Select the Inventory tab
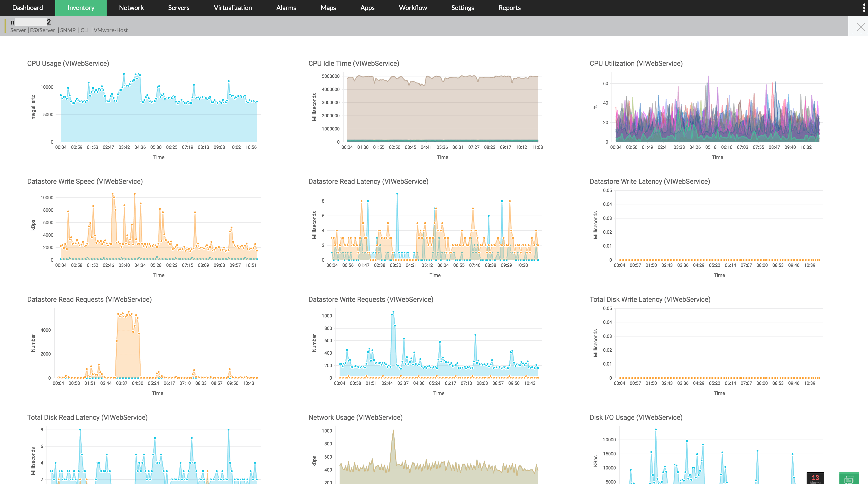 click(x=81, y=7)
